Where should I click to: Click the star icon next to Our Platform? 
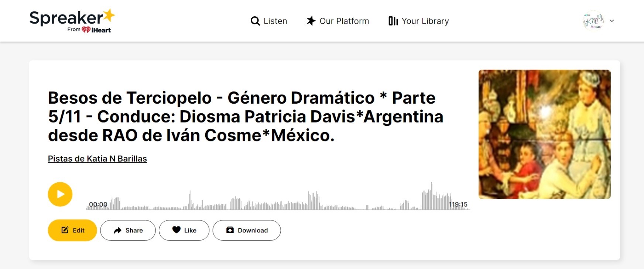(x=311, y=21)
